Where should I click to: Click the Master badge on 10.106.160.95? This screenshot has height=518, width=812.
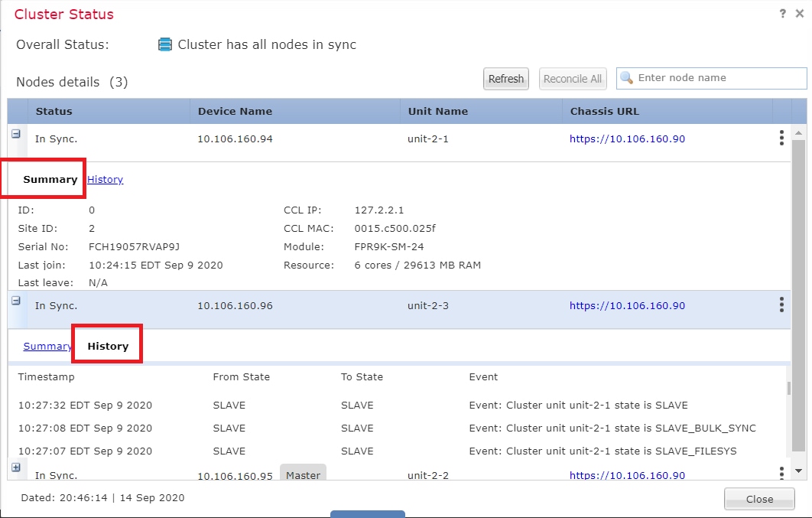click(x=303, y=473)
